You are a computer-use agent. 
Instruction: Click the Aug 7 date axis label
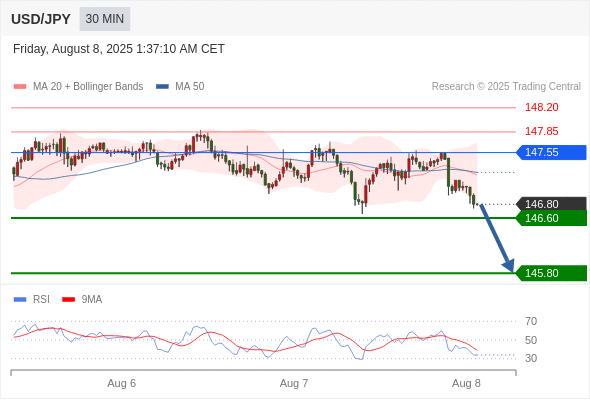294,383
